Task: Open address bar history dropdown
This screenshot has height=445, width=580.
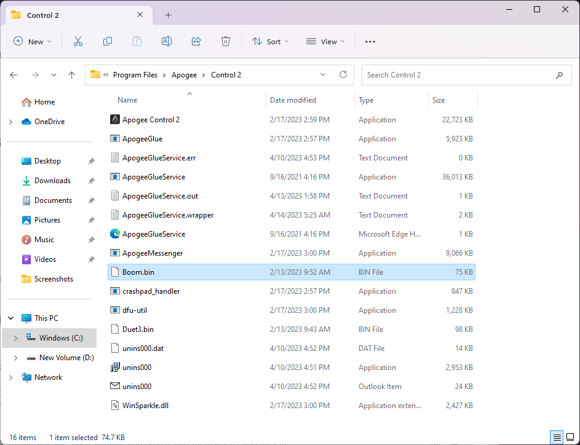Action: tap(323, 75)
